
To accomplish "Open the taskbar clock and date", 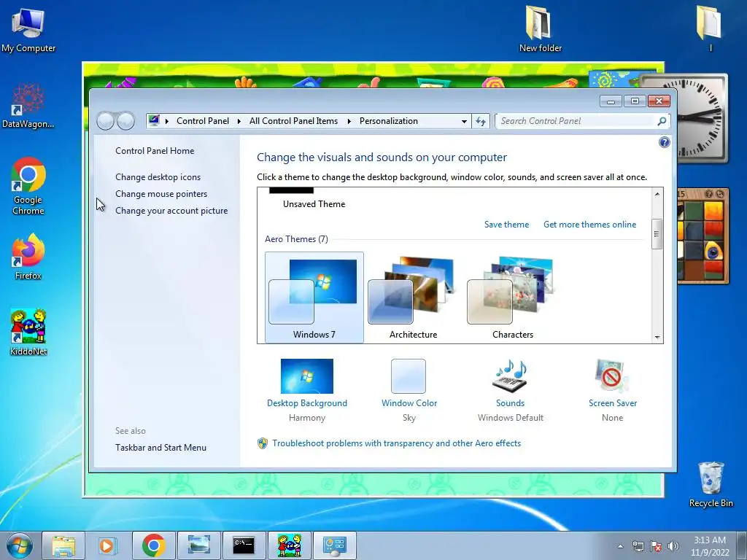I will [710, 546].
